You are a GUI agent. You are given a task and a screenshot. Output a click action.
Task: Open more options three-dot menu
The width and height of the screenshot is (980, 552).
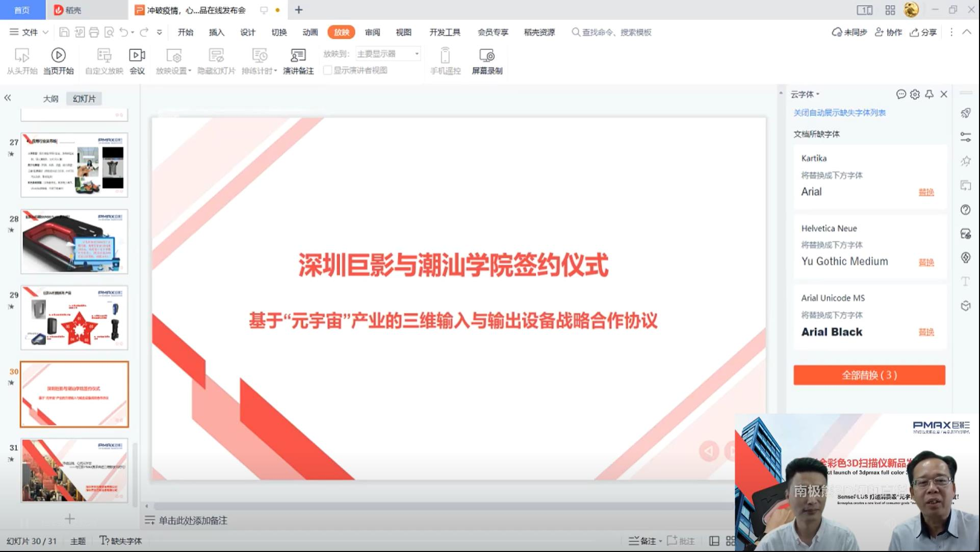pyautogui.click(x=951, y=32)
